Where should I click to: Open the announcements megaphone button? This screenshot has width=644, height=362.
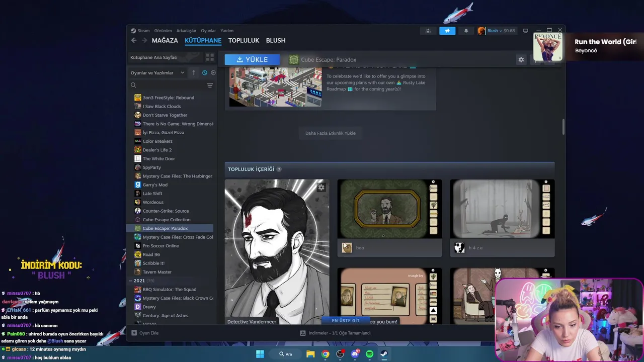click(x=447, y=31)
